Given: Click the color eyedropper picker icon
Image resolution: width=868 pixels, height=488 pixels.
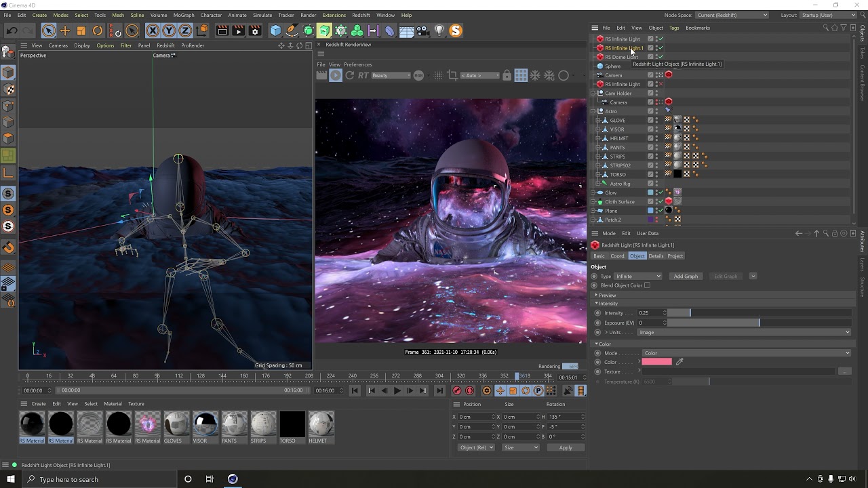Looking at the screenshot, I should pos(679,362).
